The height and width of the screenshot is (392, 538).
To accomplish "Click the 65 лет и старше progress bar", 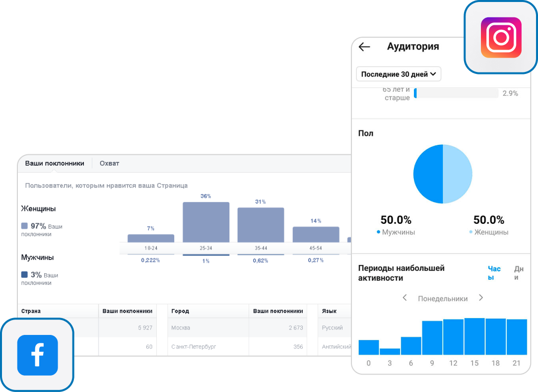I will (456, 93).
